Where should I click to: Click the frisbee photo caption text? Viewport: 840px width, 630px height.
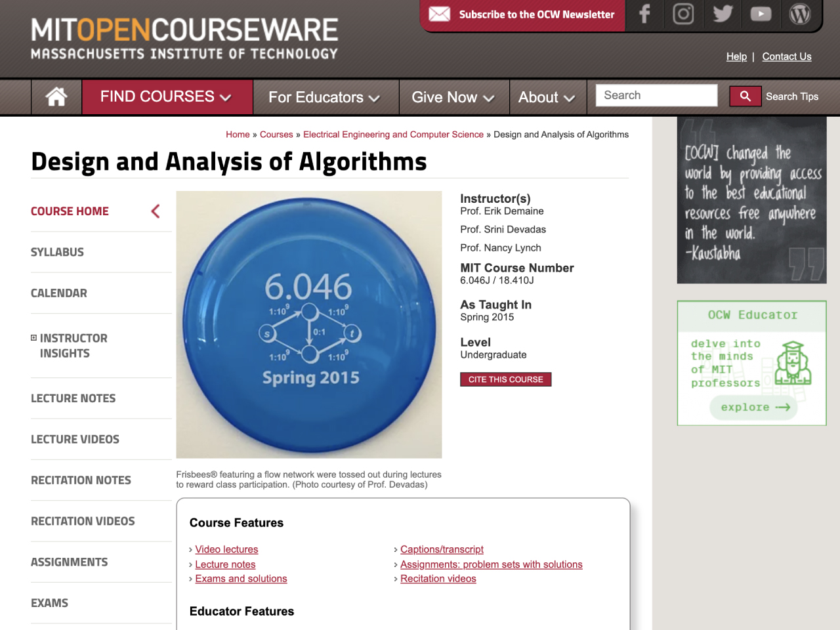[x=308, y=480]
